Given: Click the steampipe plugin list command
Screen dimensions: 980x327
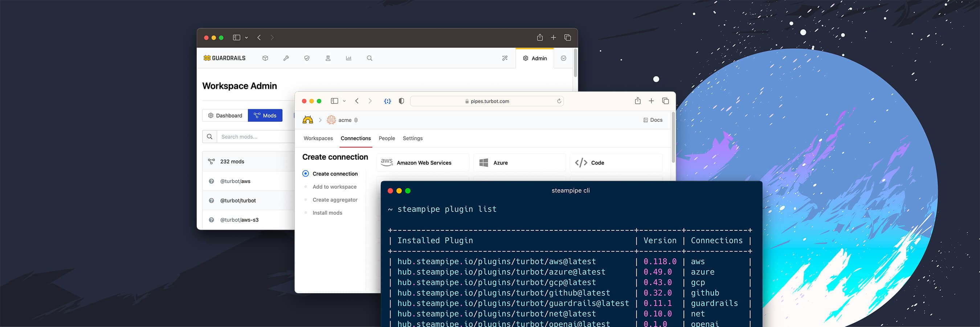Looking at the screenshot, I should (447, 209).
